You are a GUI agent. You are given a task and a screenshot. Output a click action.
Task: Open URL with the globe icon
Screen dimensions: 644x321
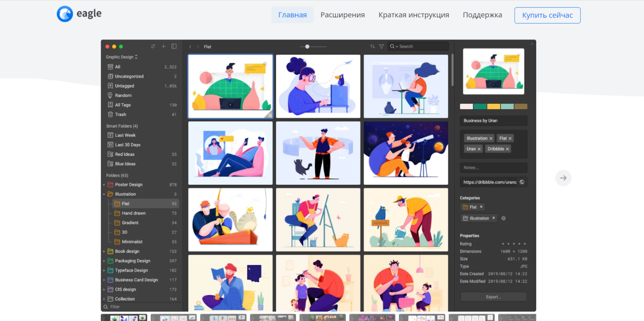(x=522, y=182)
